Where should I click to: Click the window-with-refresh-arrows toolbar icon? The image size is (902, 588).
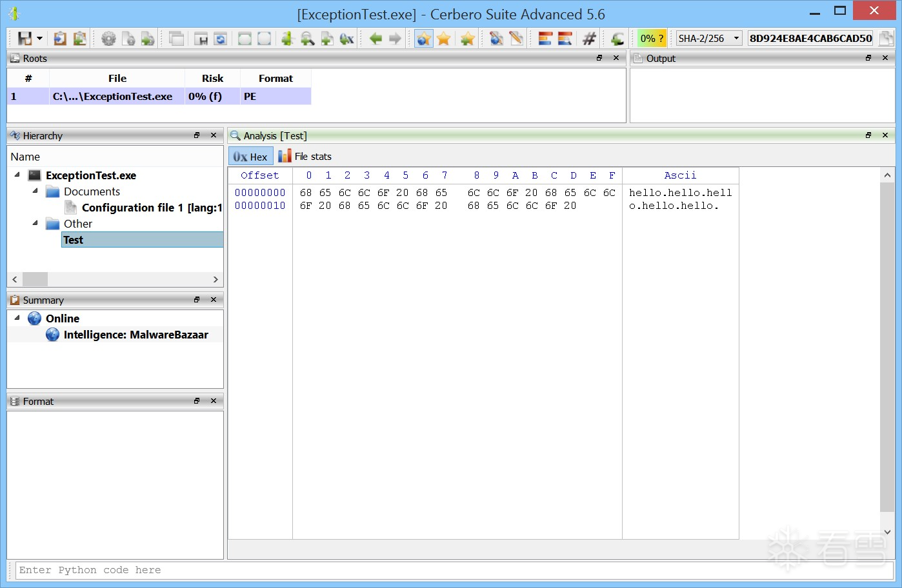tap(220, 39)
